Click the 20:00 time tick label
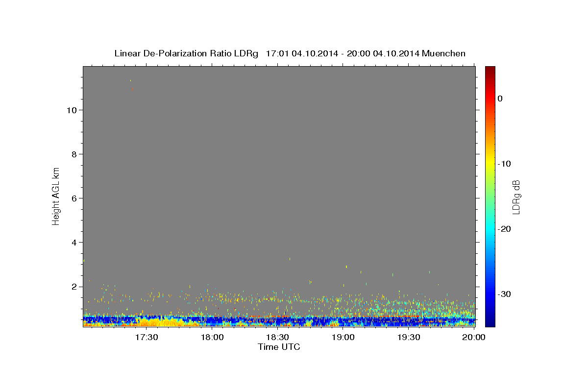The width and height of the screenshot is (588, 392). (x=474, y=337)
